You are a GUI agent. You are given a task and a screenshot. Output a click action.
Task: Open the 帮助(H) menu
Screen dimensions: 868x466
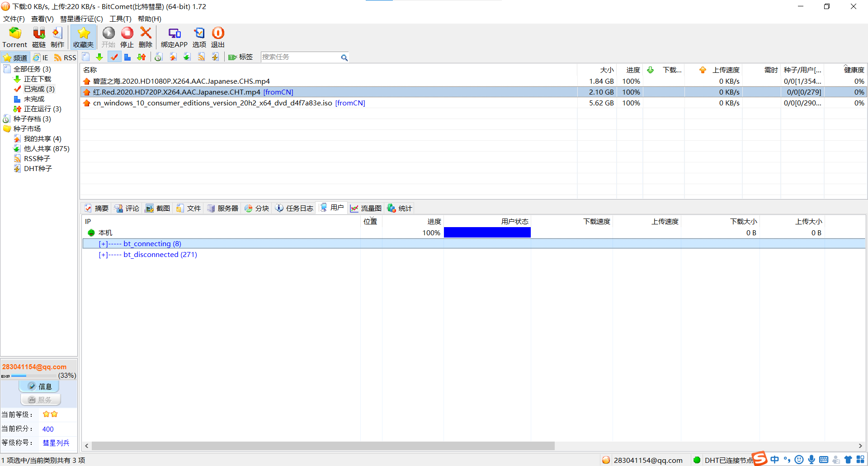pyautogui.click(x=149, y=19)
